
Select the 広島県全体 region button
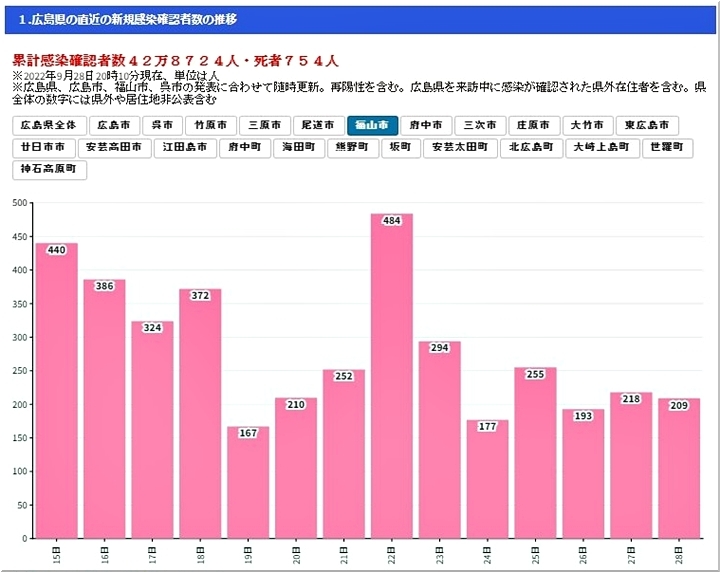tap(48, 126)
